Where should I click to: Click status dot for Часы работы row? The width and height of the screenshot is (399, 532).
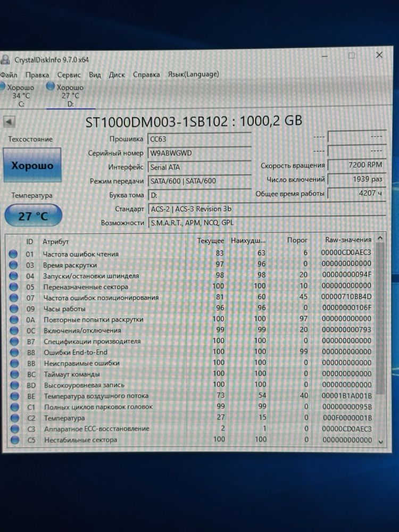[14, 309]
